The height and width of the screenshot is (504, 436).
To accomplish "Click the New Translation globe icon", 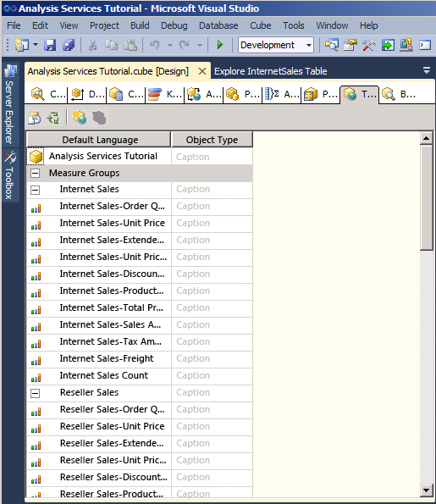I will pyautogui.click(x=80, y=118).
